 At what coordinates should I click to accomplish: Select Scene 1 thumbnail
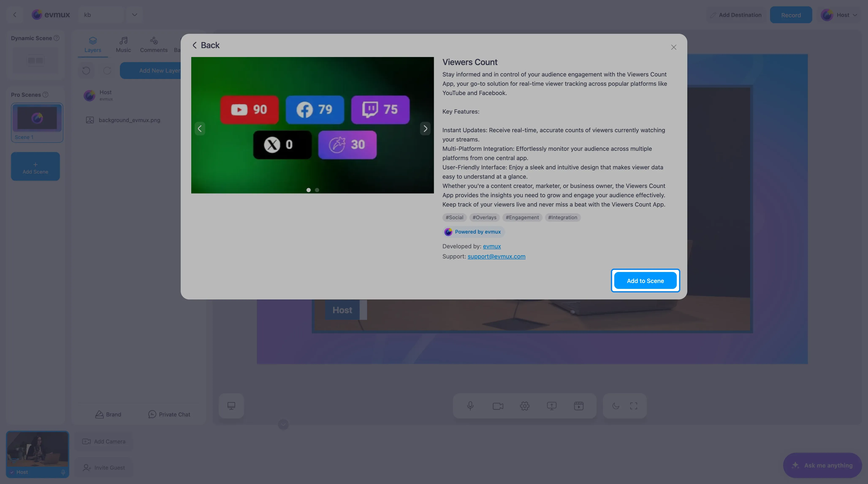click(37, 122)
